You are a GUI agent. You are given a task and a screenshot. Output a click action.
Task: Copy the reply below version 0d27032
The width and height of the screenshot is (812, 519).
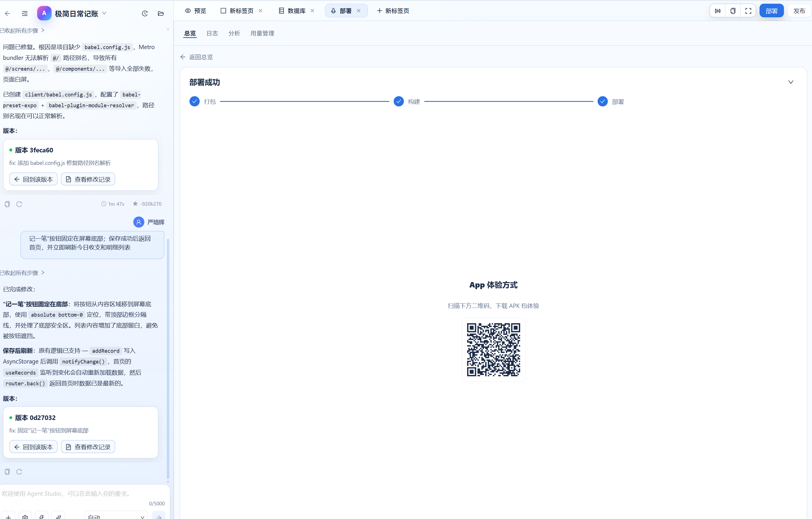tap(7, 472)
